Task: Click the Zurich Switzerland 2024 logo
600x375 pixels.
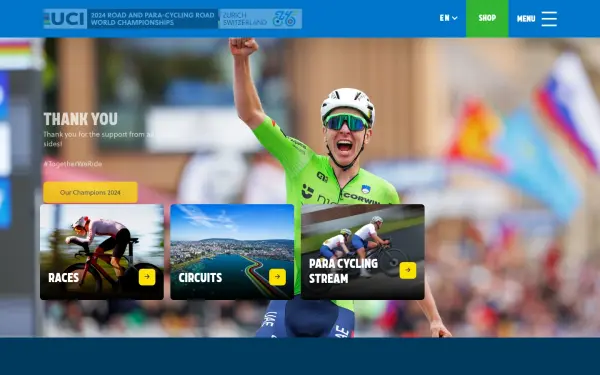Action: tap(260, 19)
